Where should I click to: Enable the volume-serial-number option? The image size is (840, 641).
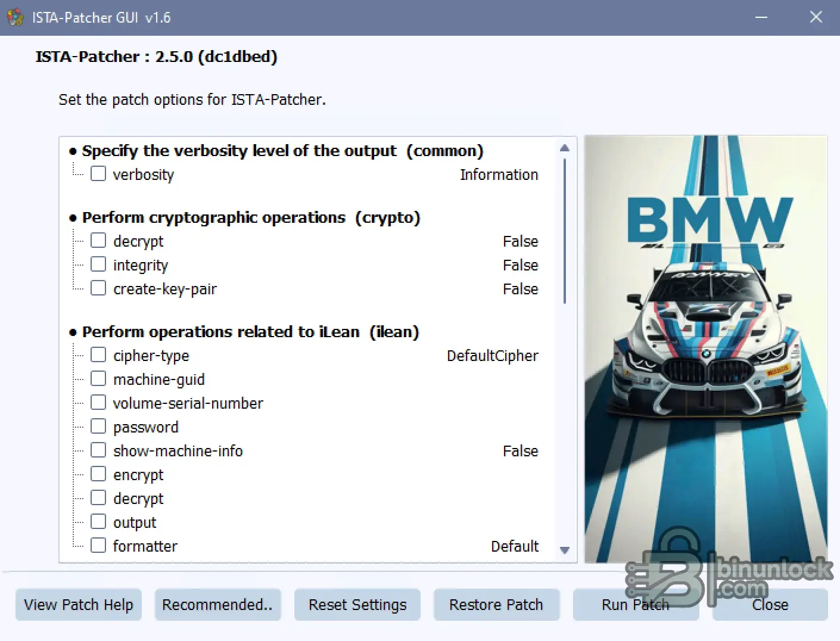point(98,402)
